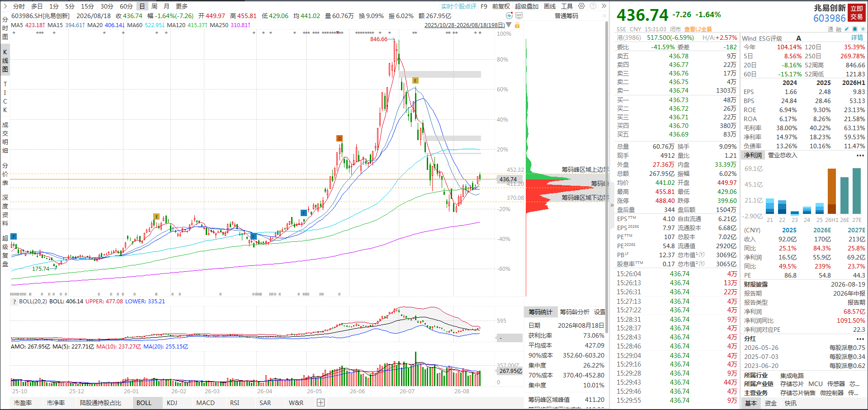Open the 筹码龄分析 chip age tab
The height and width of the screenshot is (410, 868).
(x=574, y=312)
